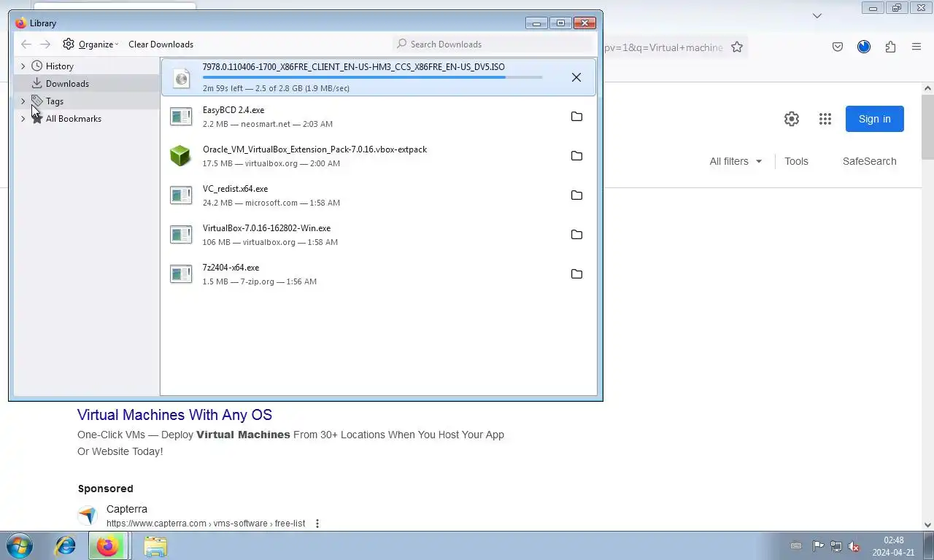Expand the All Bookmarks tree node

coord(23,119)
